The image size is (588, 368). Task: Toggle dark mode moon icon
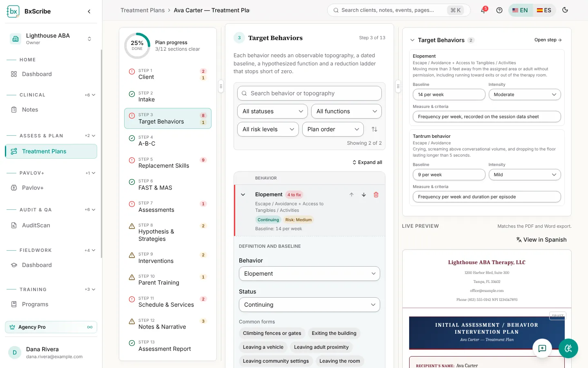coord(565,10)
